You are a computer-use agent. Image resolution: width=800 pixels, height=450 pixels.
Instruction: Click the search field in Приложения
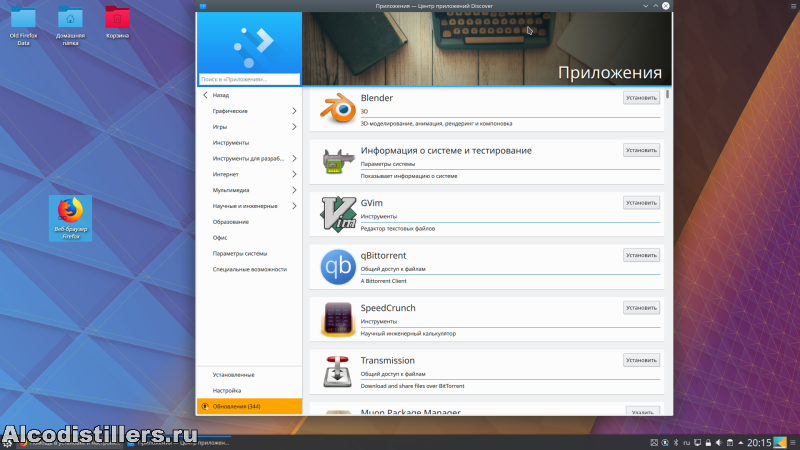pyautogui.click(x=249, y=79)
